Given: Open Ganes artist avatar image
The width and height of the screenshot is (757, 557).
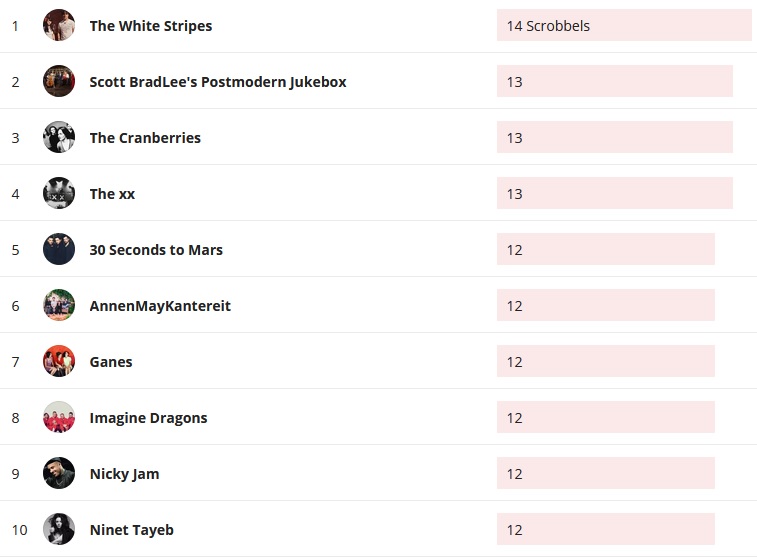Looking at the screenshot, I should 59,362.
